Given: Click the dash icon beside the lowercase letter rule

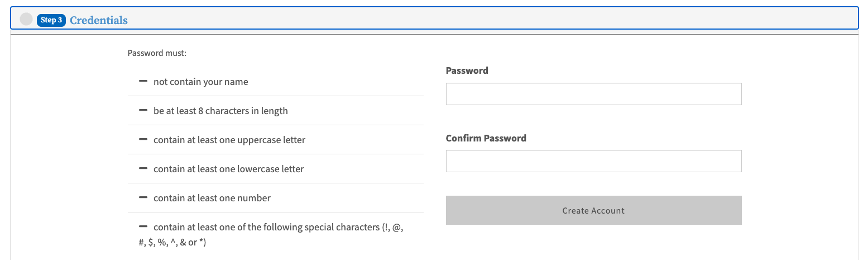Looking at the screenshot, I should [143, 168].
